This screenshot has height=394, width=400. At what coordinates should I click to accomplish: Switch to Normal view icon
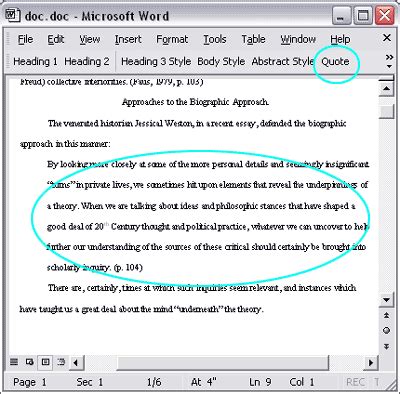[x=14, y=362]
